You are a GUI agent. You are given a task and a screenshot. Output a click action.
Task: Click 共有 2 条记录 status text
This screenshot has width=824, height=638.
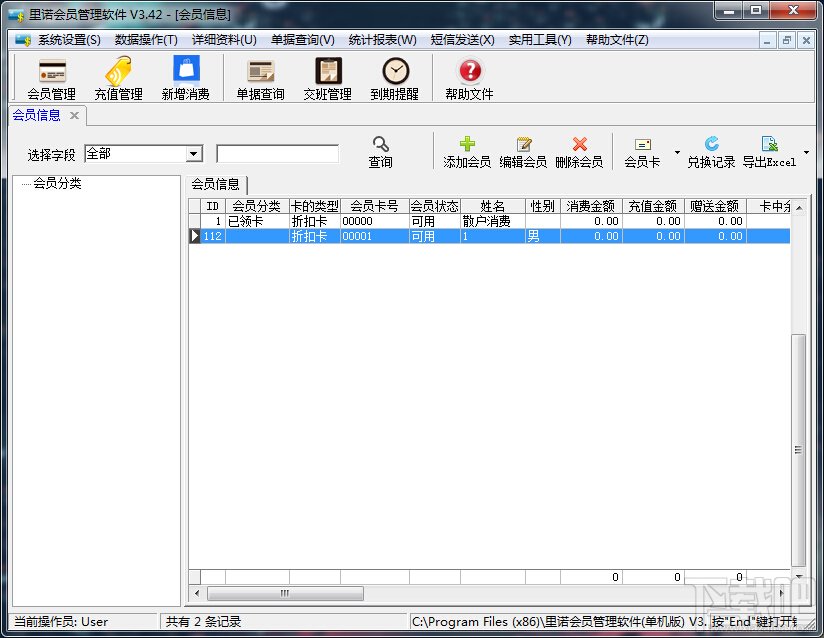(x=203, y=622)
